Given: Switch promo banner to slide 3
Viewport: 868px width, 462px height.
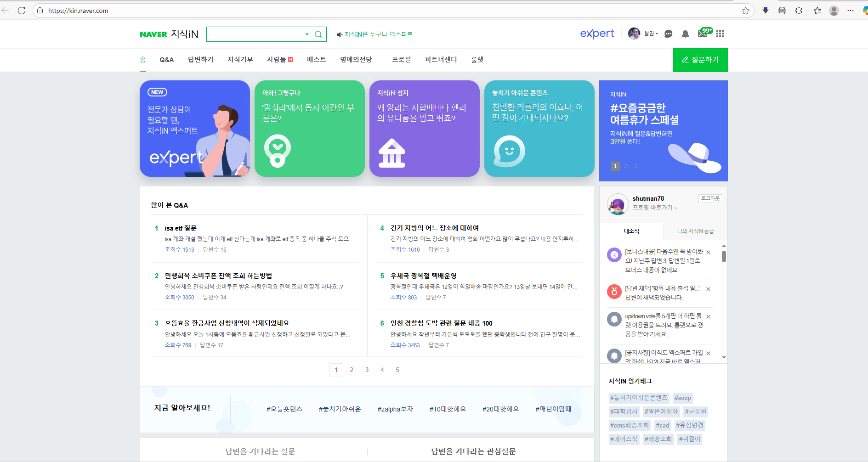Looking at the screenshot, I should click(635, 166).
